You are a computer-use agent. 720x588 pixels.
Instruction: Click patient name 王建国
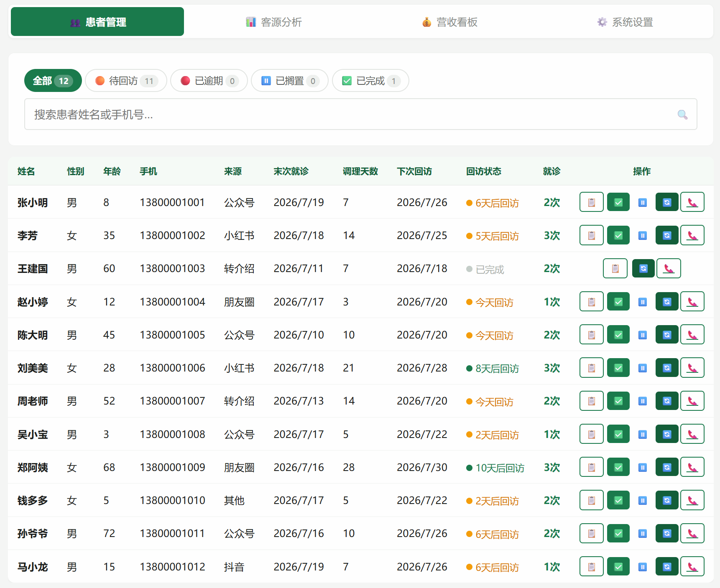[33, 269]
